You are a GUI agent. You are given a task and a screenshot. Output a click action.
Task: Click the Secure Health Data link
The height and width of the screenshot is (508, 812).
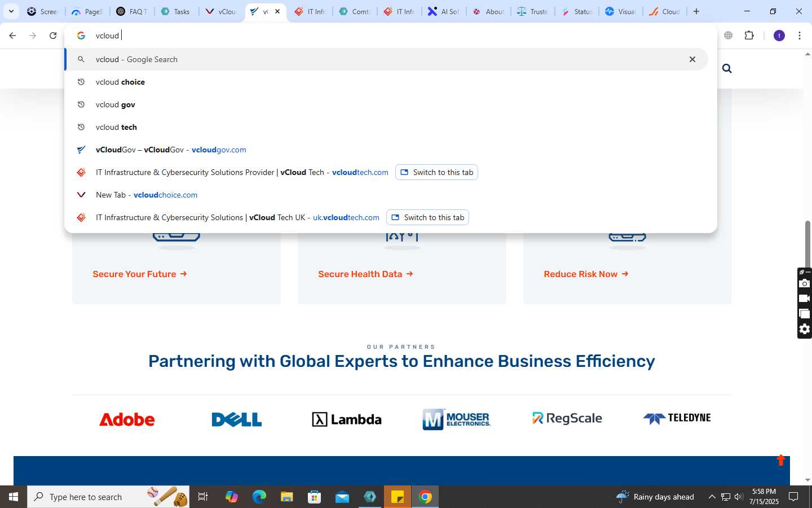[x=365, y=274]
